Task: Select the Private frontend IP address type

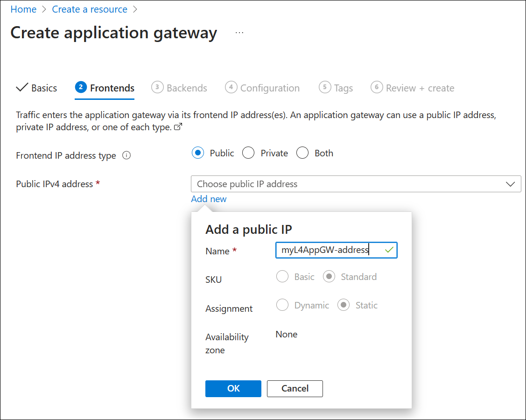Action: 248,153
